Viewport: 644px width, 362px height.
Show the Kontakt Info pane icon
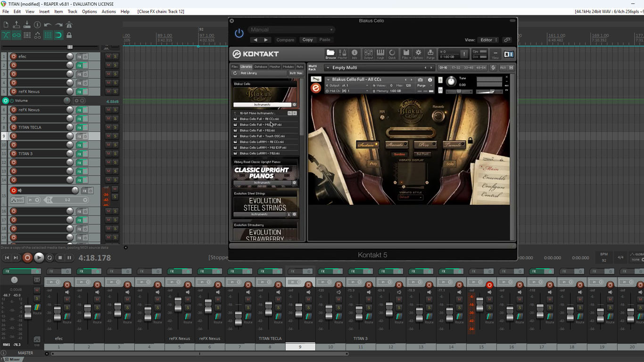coord(355,54)
